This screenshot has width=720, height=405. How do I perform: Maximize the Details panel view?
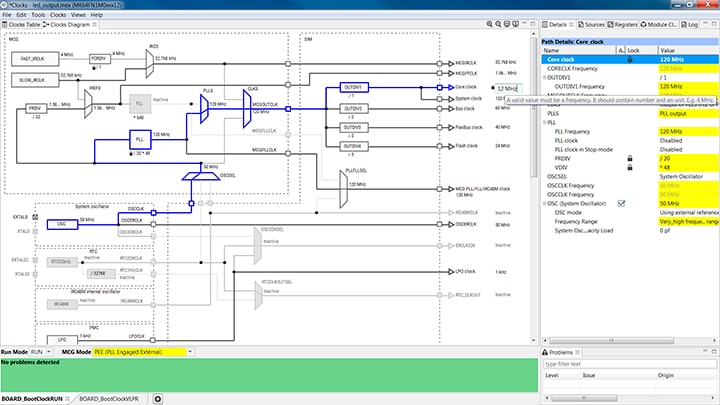tap(712, 25)
